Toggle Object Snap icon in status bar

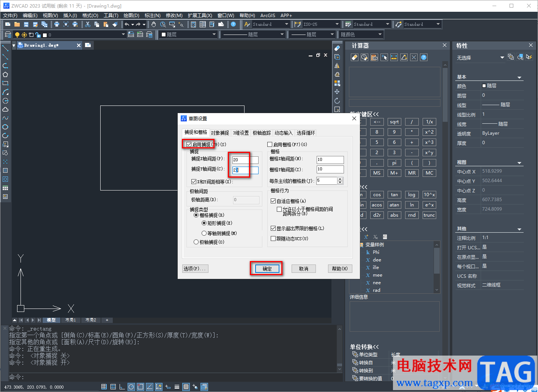tap(140, 387)
